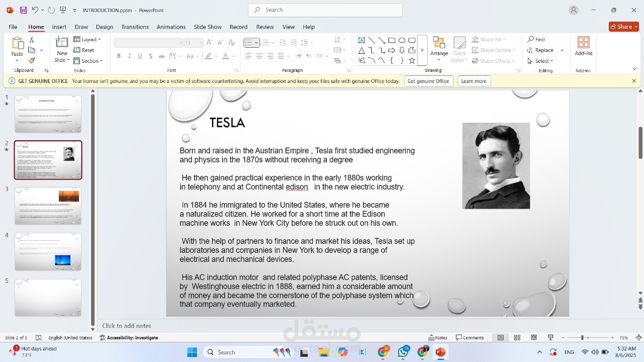Go to the Slide Show tab

click(x=208, y=27)
